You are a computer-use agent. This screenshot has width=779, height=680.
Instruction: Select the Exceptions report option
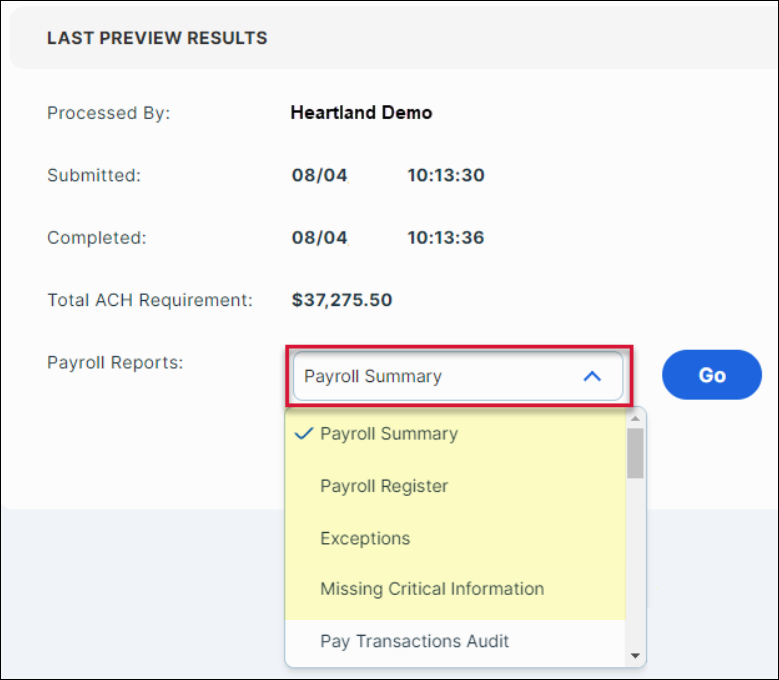coord(365,538)
